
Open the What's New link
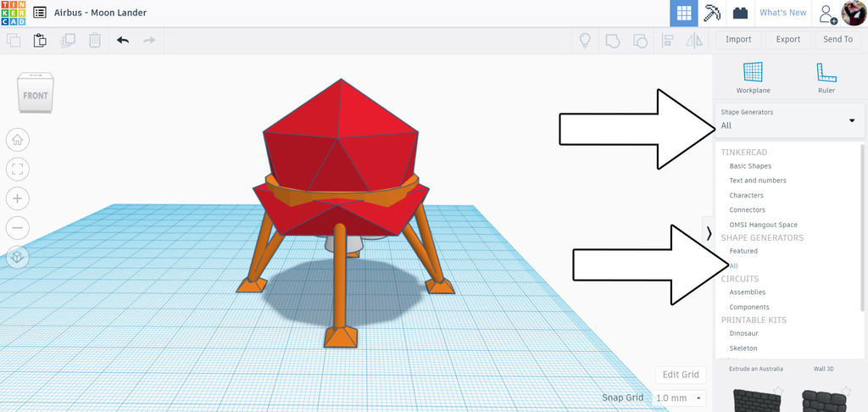782,13
